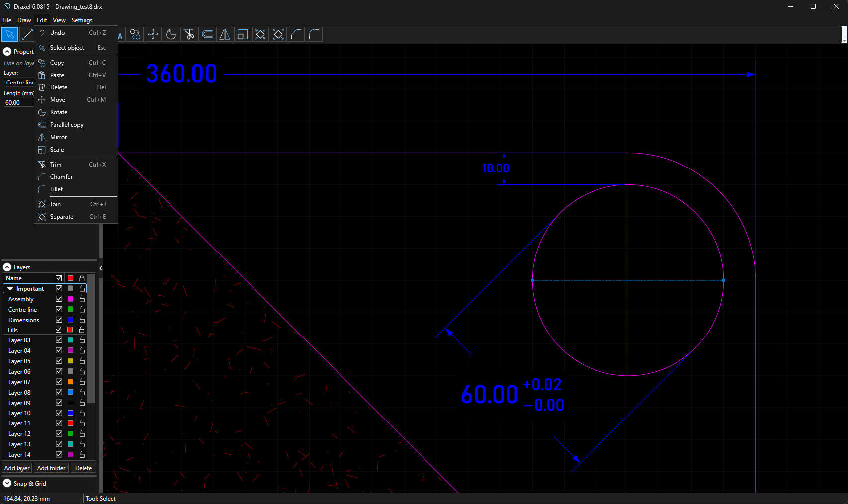
Task: Open the magenta color swatch for Assembly
Action: tap(71, 299)
